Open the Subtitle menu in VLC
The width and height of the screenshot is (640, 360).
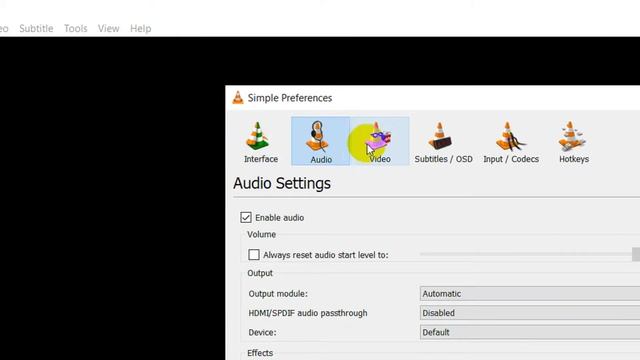(36, 29)
